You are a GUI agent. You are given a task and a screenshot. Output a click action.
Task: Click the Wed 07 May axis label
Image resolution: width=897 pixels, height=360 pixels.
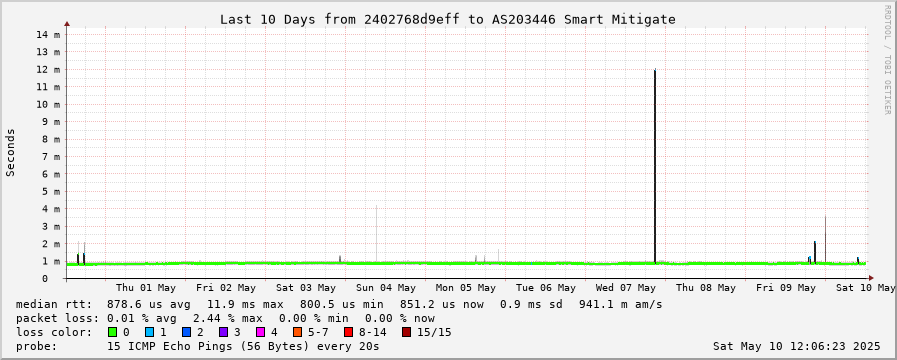(x=626, y=287)
